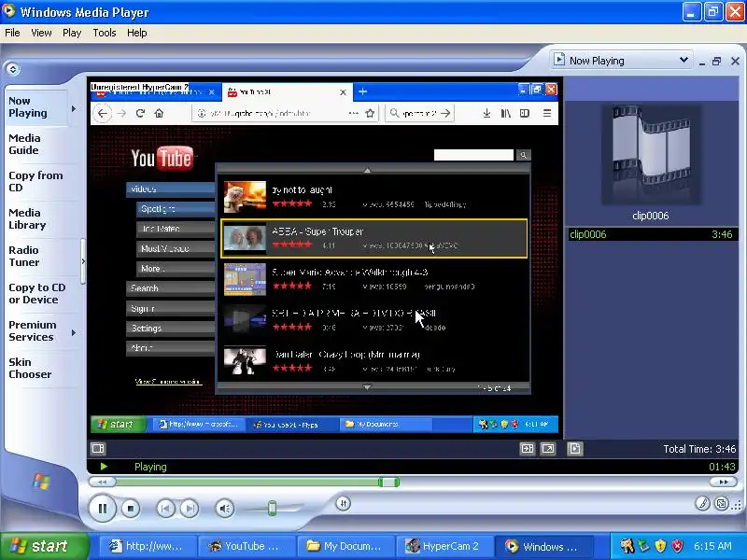
Task: Click the green system tray icon beside the yellow shield
Action: tap(644, 546)
